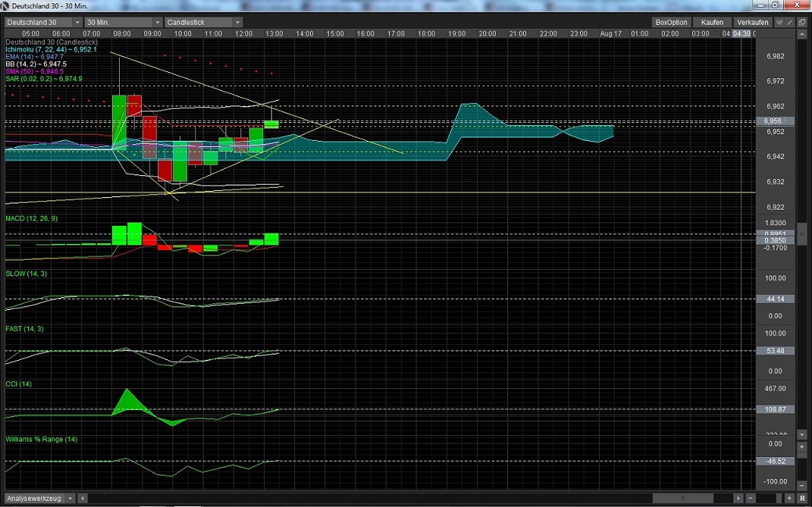Click the horizontal scroll left arrow

pos(82,498)
